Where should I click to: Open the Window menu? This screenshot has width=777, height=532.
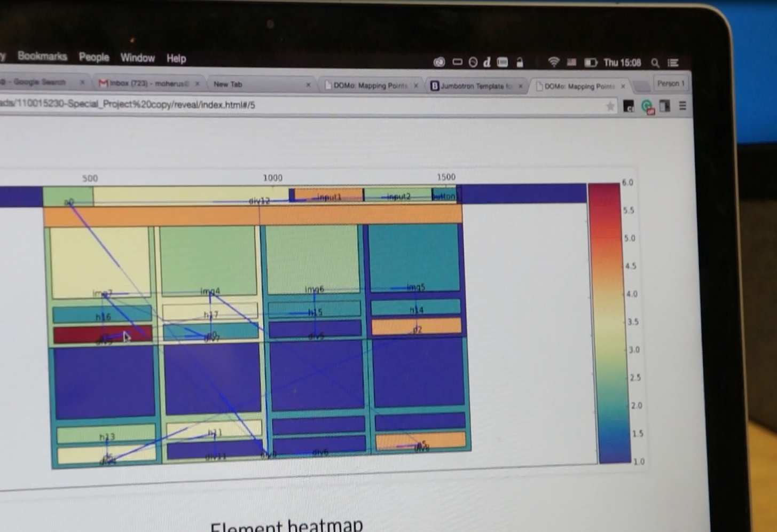point(137,58)
